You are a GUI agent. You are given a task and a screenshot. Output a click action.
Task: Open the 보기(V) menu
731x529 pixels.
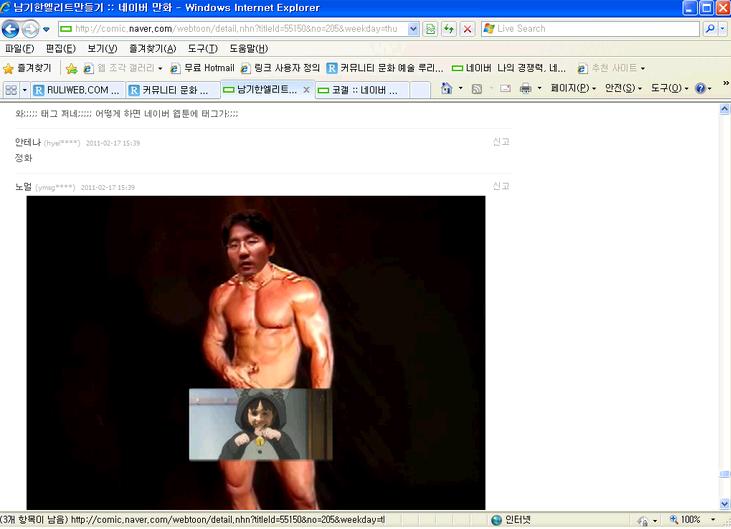point(101,48)
